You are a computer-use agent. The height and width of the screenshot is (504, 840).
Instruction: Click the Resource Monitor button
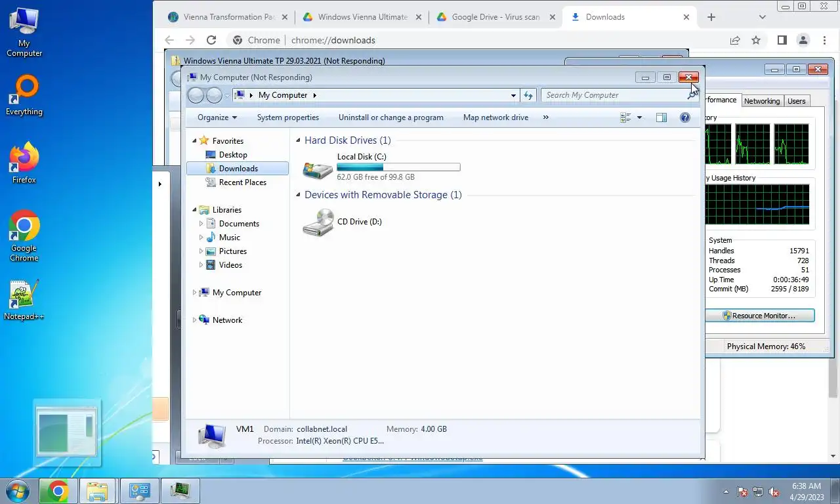(x=759, y=316)
